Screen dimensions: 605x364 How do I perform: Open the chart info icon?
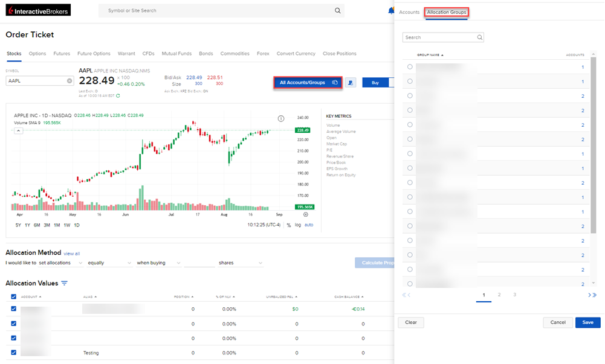click(281, 118)
